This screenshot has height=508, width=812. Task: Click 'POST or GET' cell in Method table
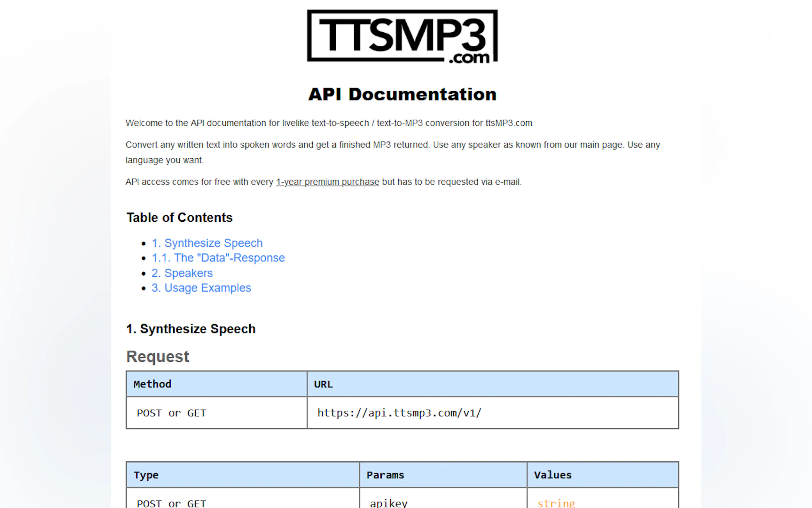tap(216, 413)
